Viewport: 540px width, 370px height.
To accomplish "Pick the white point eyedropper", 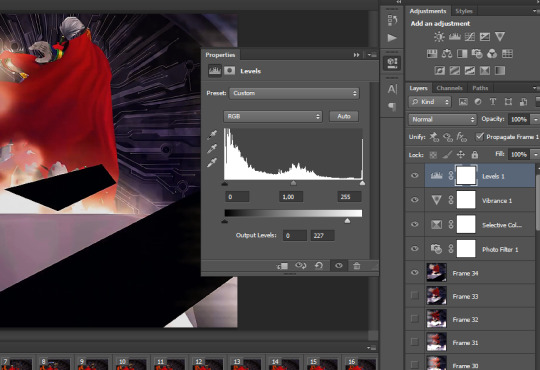I will point(212,162).
